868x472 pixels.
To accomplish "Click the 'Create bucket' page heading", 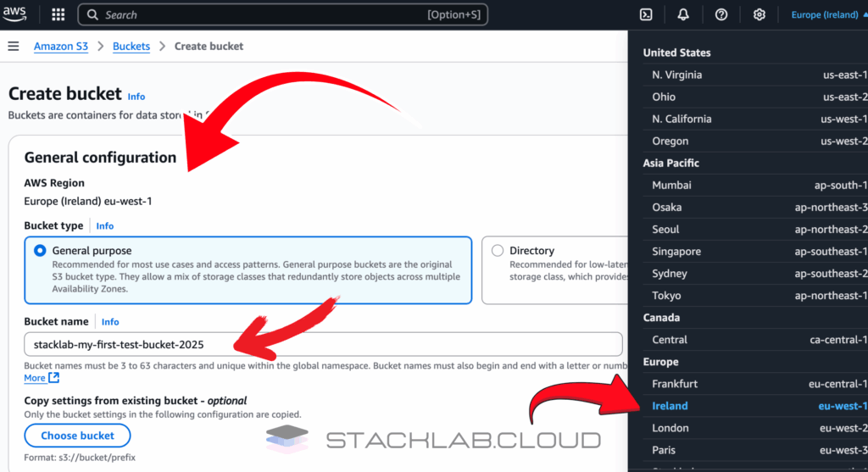I will (x=64, y=93).
